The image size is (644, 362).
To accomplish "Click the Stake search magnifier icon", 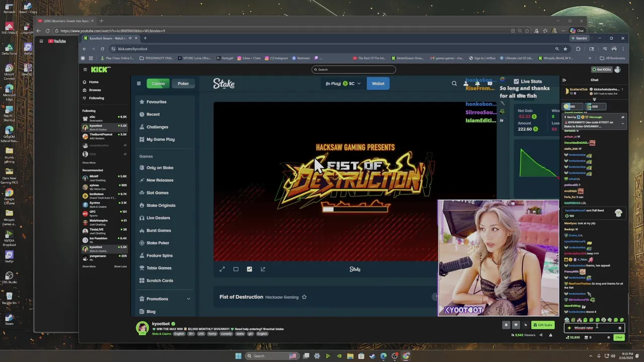I will [454, 83].
